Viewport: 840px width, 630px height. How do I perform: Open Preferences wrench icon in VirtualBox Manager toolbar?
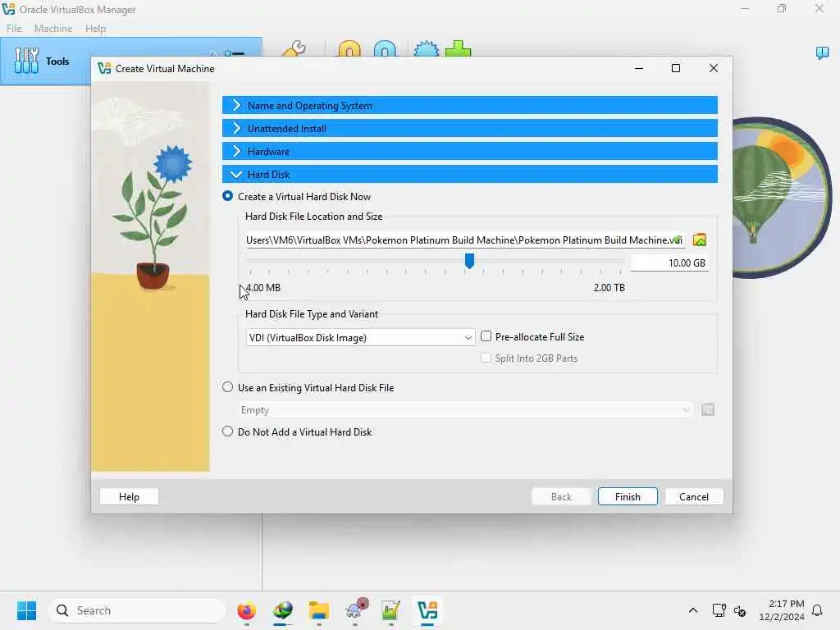click(x=294, y=48)
